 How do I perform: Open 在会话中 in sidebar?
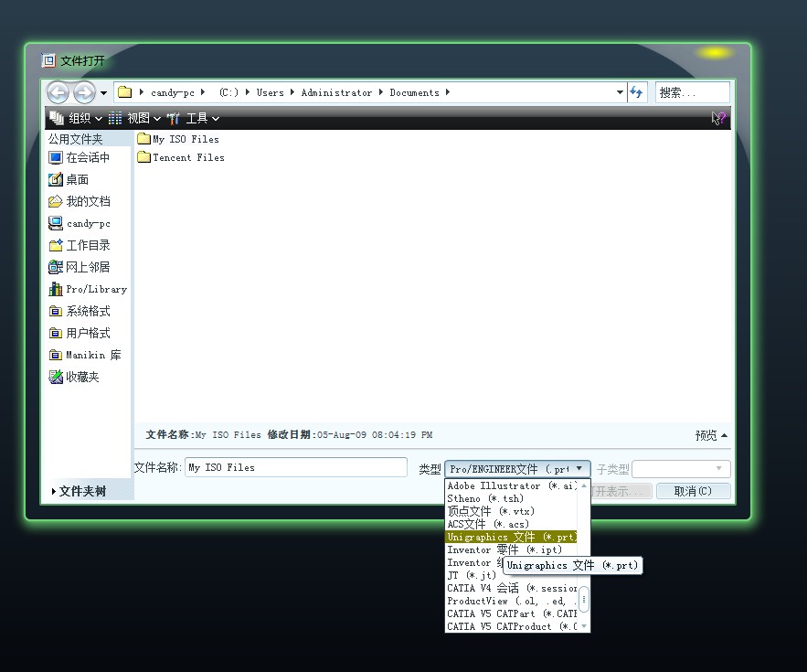tap(79, 157)
